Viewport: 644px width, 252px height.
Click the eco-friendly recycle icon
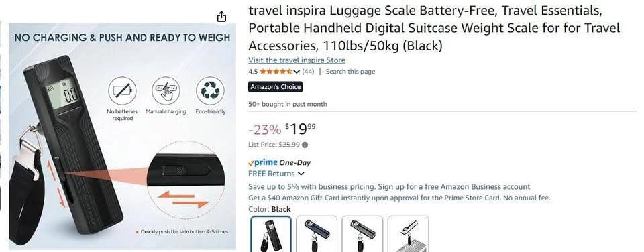tap(210, 90)
